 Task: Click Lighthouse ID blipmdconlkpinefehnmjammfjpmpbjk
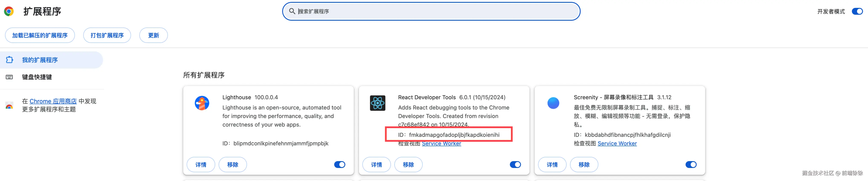275,143
